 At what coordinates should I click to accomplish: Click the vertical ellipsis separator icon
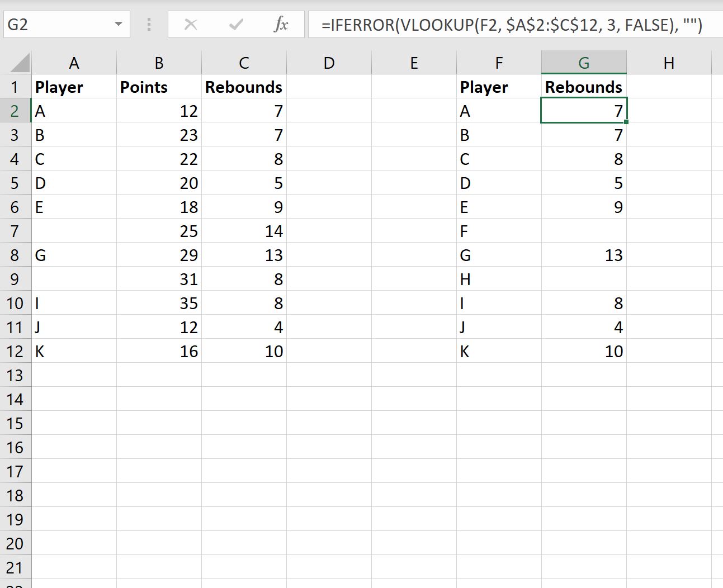(149, 25)
